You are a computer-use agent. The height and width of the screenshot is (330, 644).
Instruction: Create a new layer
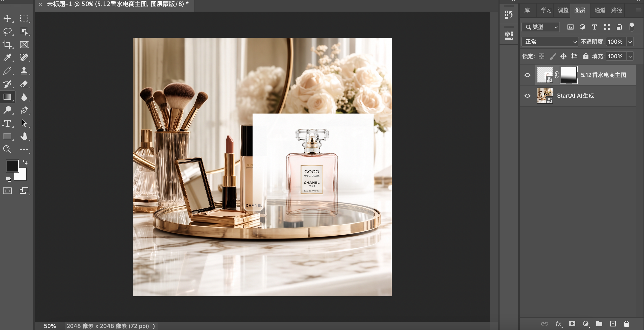613,324
